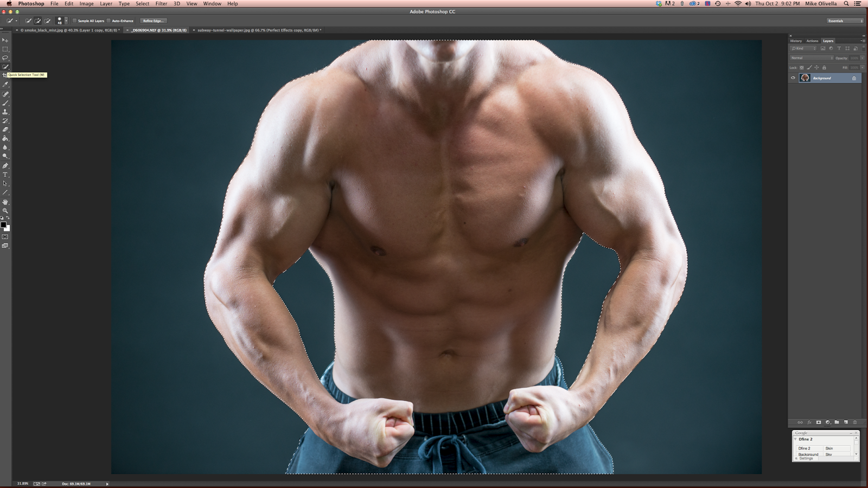Choose the Crop tool
Viewport: 868px width, 488px height.
(x=5, y=76)
